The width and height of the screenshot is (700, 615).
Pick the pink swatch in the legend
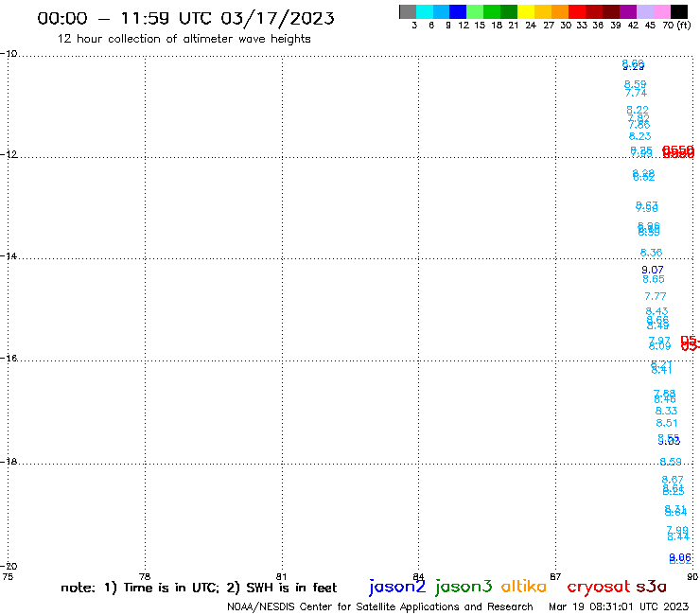tap(661, 11)
